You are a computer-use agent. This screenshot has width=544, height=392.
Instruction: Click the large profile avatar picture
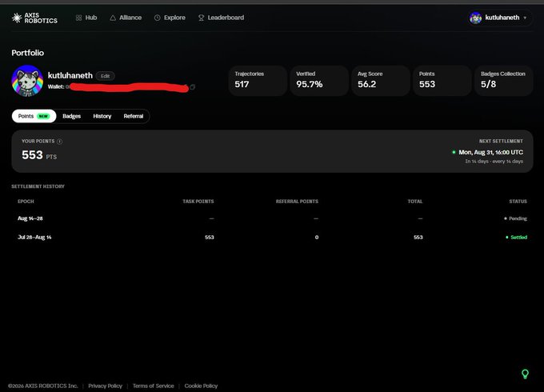click(27, 81)
